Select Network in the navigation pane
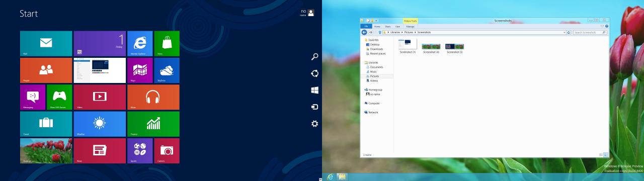644x181 pixels. click(x=371, y=112)
